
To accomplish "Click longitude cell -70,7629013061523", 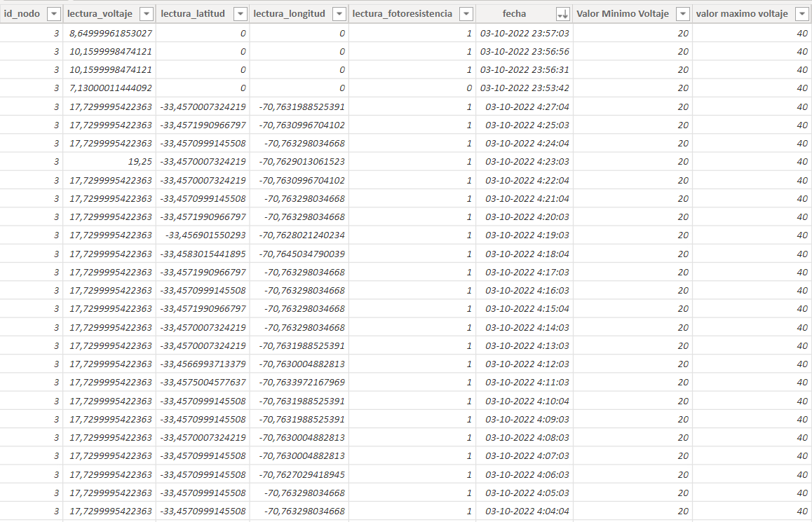I will coord(299,161).
